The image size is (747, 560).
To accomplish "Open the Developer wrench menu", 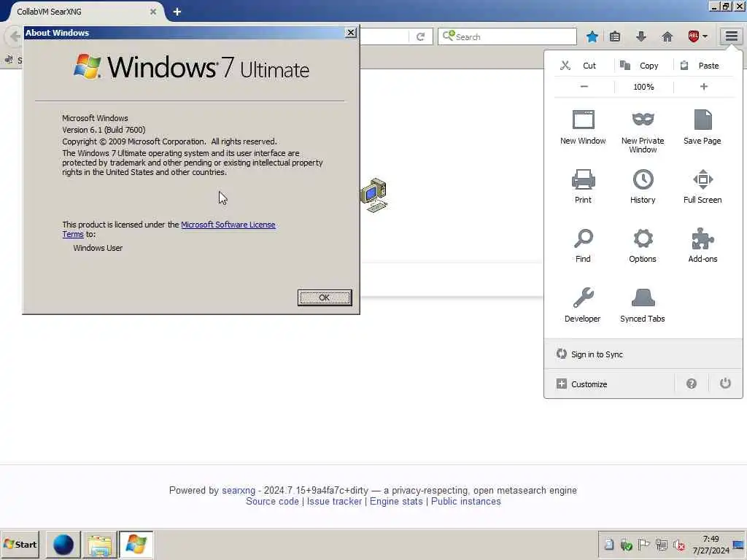I will (583, 306).
